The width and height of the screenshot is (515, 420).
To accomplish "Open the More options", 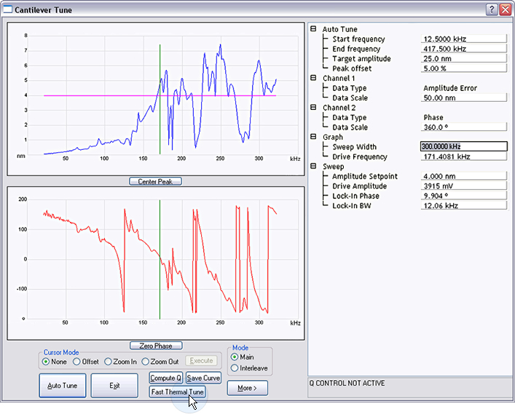I will [248, 388].
